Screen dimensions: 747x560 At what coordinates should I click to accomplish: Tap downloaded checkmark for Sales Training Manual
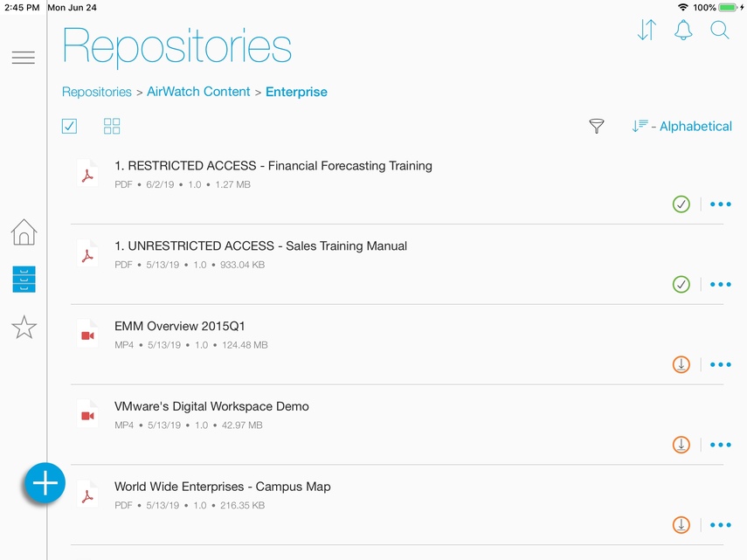click(x=681, y=284)
